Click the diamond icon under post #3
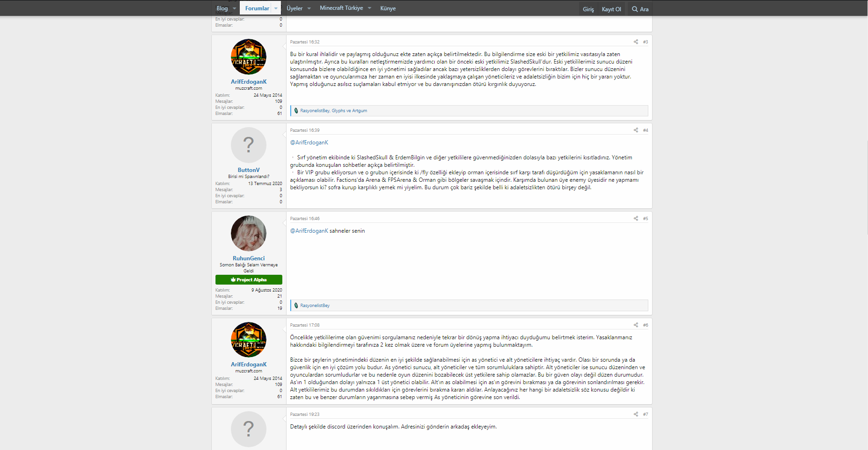Screen dimensions: 868x450 click(x=296, y=111)
